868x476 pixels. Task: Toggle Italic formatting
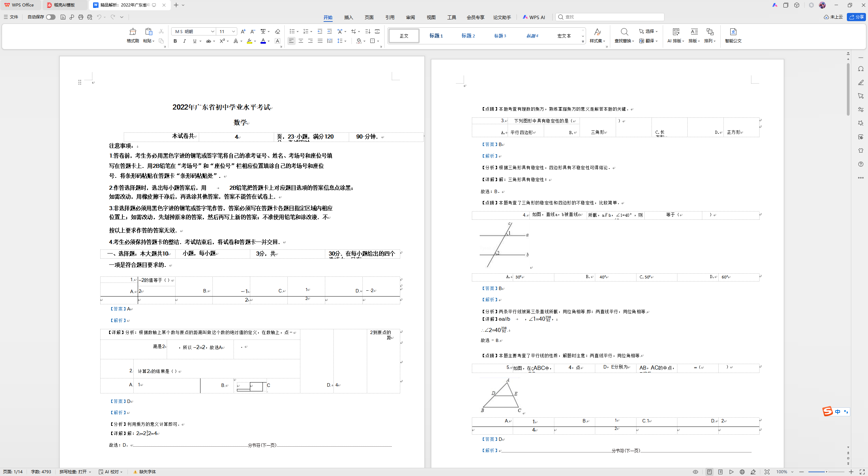pyautogui.click(x=184, y=41)
